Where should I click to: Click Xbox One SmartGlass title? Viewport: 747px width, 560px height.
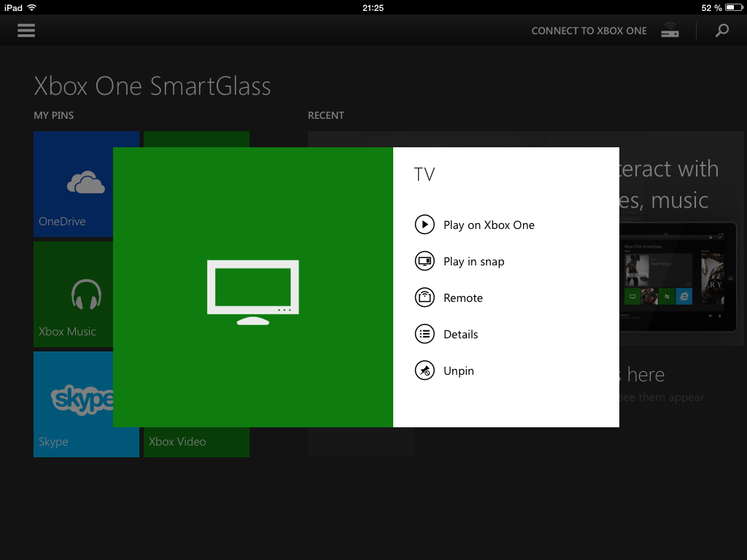(x=152, y=86)
